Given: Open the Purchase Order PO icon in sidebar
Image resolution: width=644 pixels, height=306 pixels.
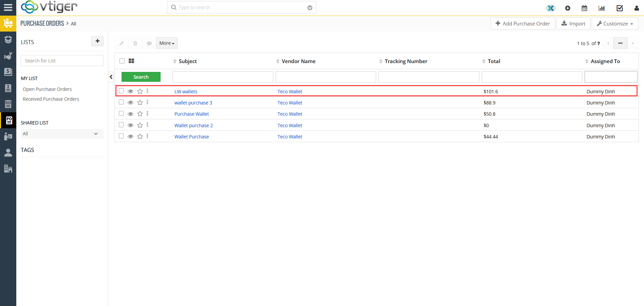Looking at the screenshot, I should [9, 120].
